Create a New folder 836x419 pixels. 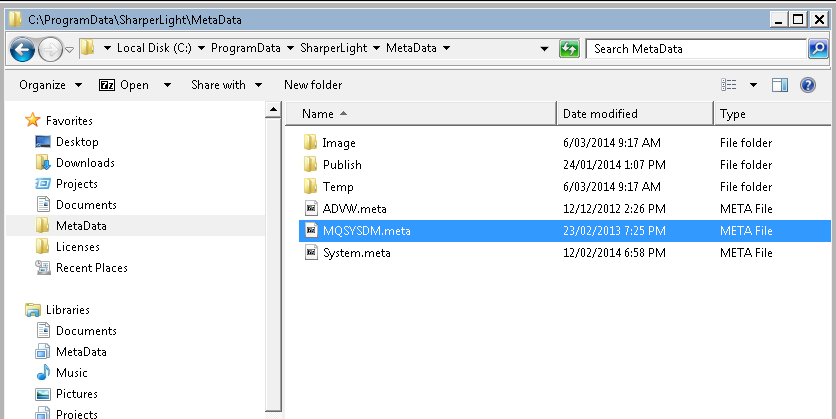tap(313, 85)
